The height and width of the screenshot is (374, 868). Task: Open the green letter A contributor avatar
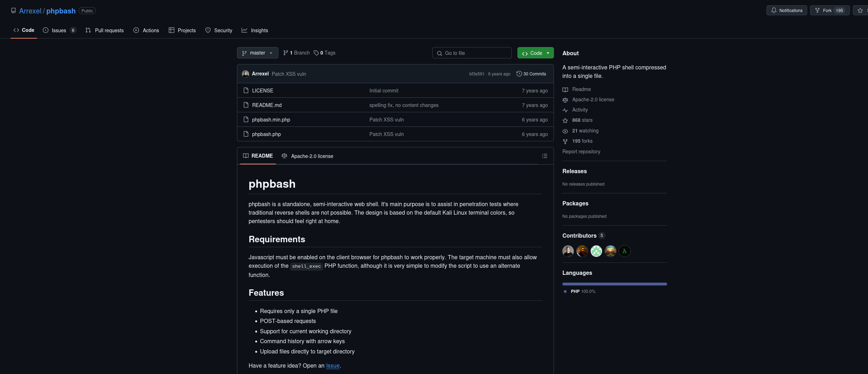[625, 251]
